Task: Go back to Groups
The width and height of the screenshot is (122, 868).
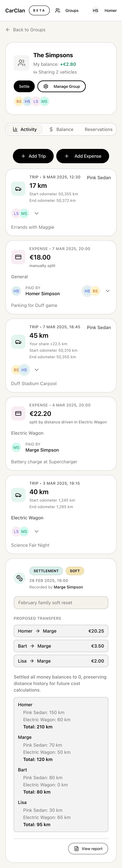Action: coord(26,30)
